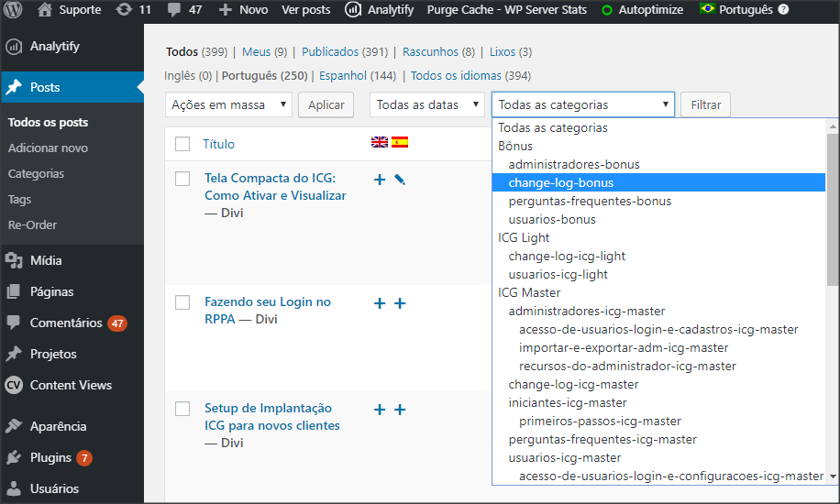Click the Posts pushpin icon in sidebar
The height and width of the screenshot is (504, 840).
(x=14, y=87)
